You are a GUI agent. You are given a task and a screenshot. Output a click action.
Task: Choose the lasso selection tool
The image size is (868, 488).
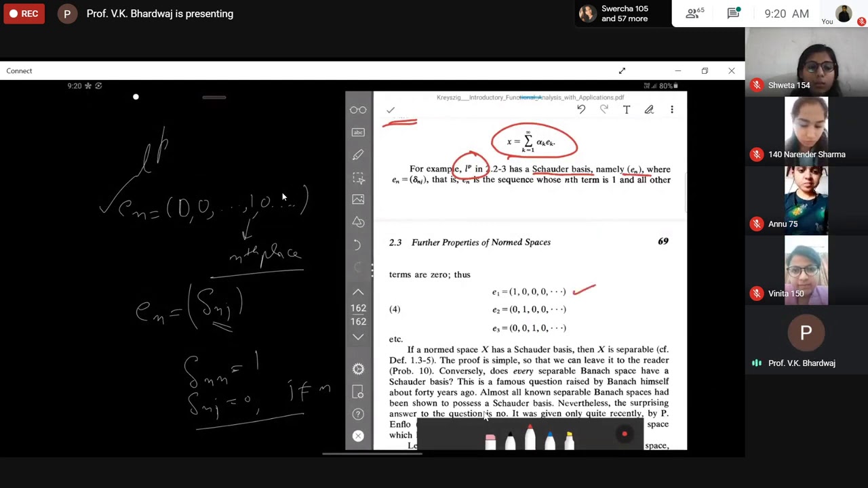point(358,178)
